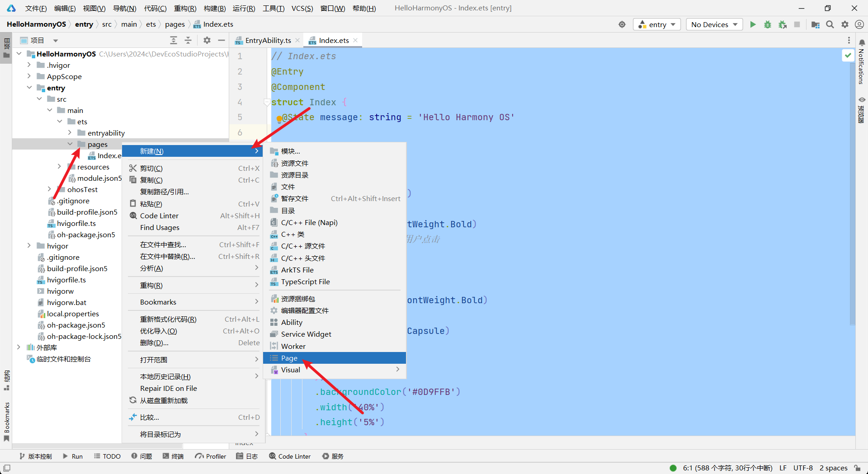Image resolution: width=868 pixels, height=474 pixels.
Task: Open the search everywhere magnifier icon
Action: [830, 24]
